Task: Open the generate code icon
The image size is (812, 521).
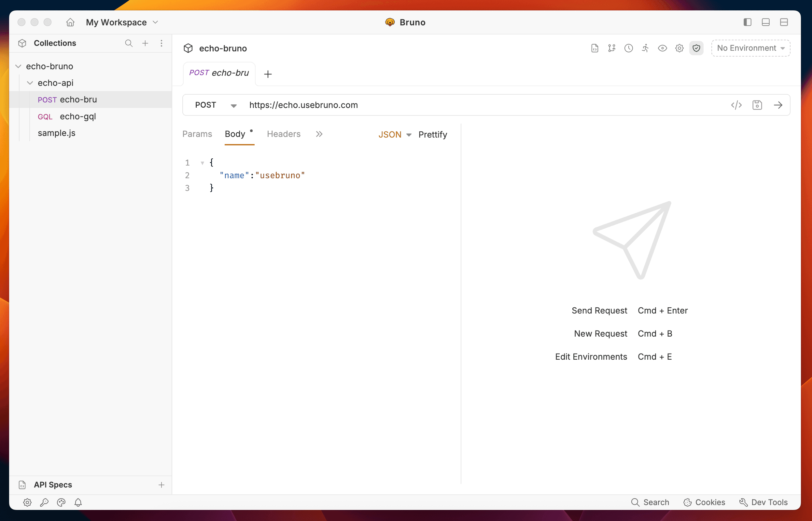Action: coord(736,105)
